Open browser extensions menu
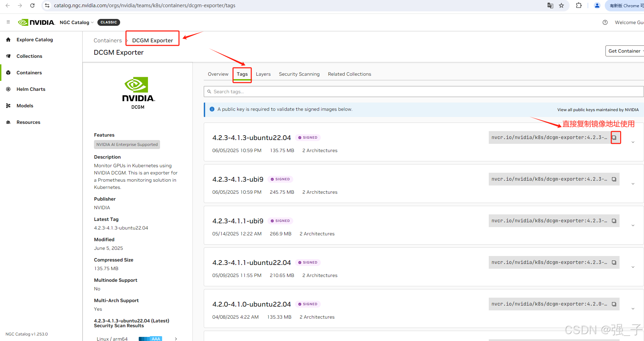 pos(579,6)
